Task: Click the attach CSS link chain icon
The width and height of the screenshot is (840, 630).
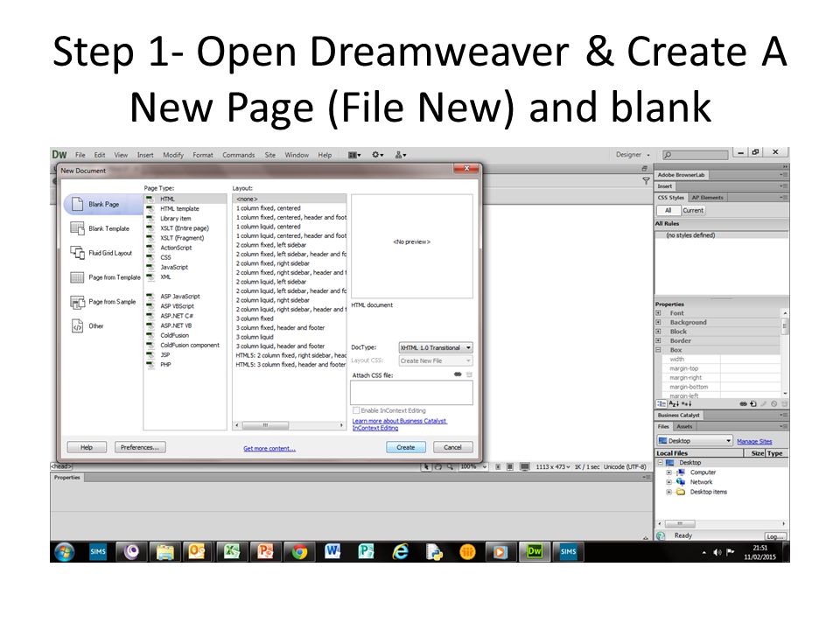Action: [458, 375]
